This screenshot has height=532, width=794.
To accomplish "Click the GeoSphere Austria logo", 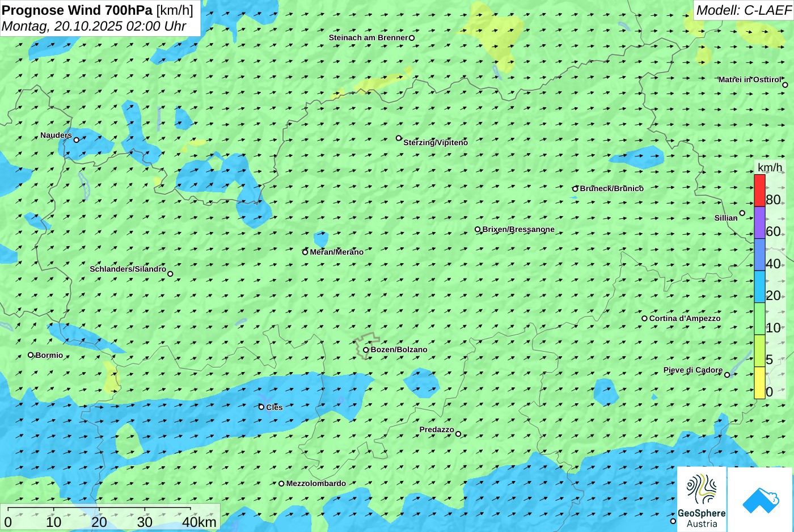I will [x=702, y=499].
